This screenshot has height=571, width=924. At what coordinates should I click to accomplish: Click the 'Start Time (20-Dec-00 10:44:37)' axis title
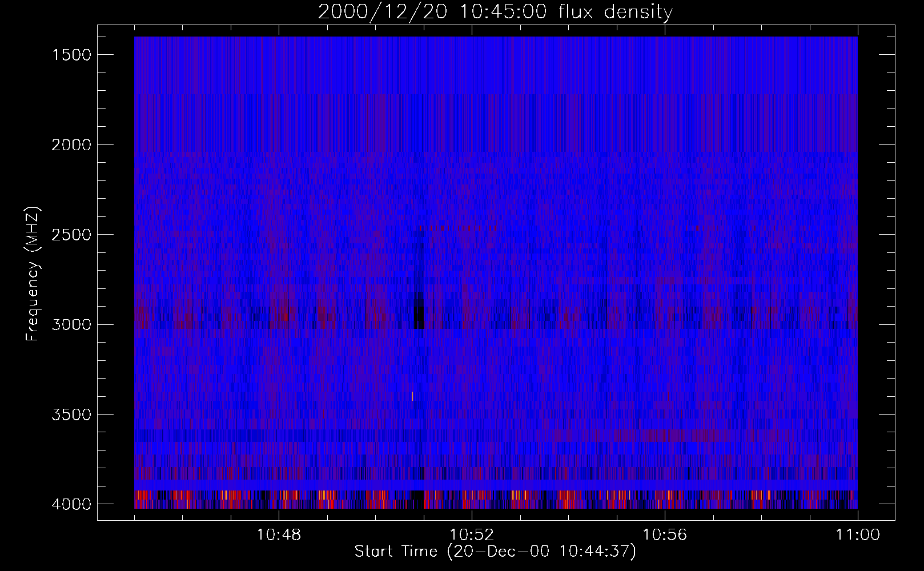tap(495, 552)
